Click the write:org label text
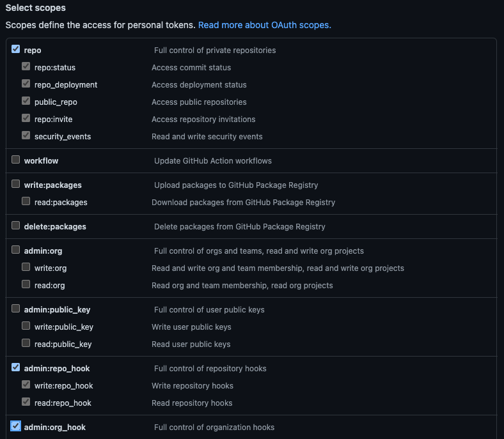504x439 pixels. 51,268
